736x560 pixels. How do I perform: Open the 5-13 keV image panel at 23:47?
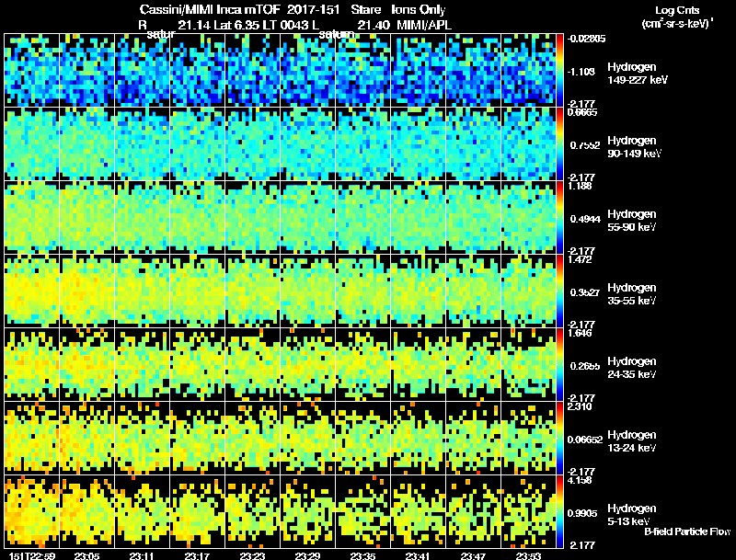[474, 511]
